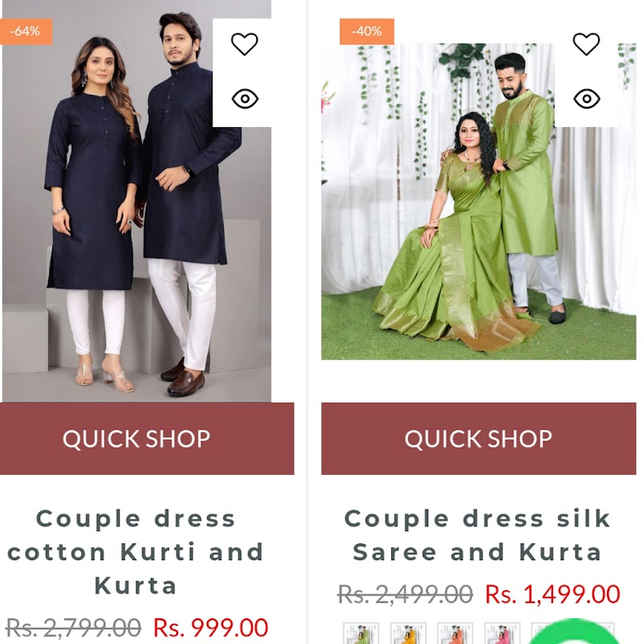Click the -64% discount badge
This screenshot has width=644, height=644.
[26, 31]
